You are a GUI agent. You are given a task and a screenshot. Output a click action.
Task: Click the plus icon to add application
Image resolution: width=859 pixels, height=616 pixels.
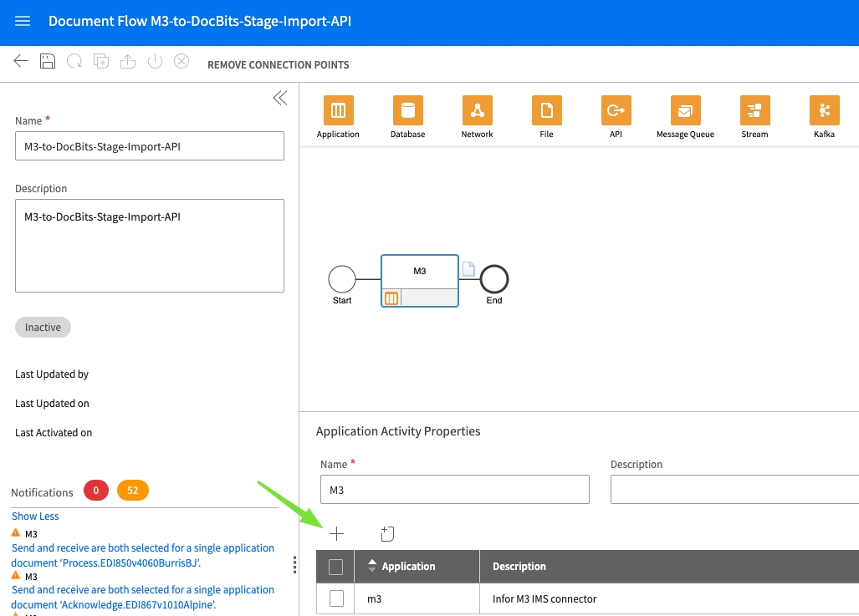[x=336, y=533]
